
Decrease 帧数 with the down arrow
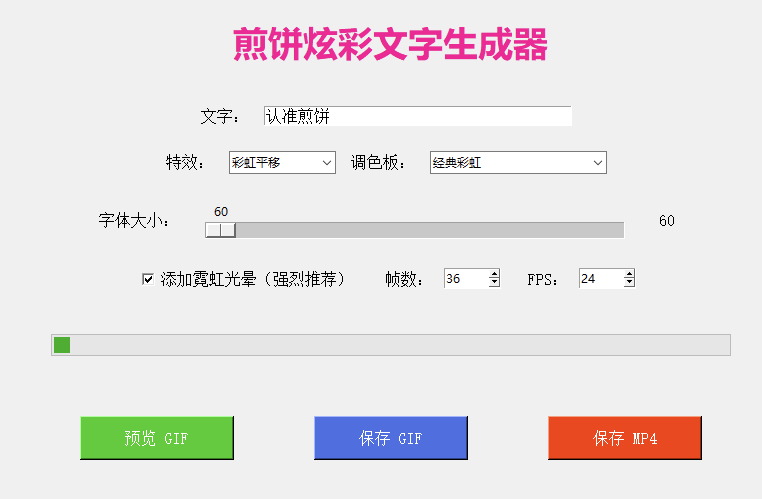coord(494,284)
